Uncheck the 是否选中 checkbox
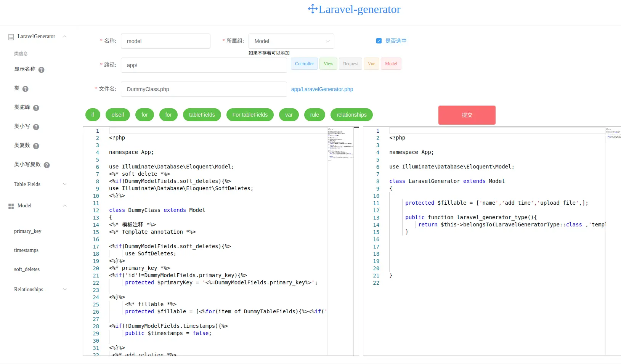This screenshot has height=364, width=621. [x=379, y=41]
